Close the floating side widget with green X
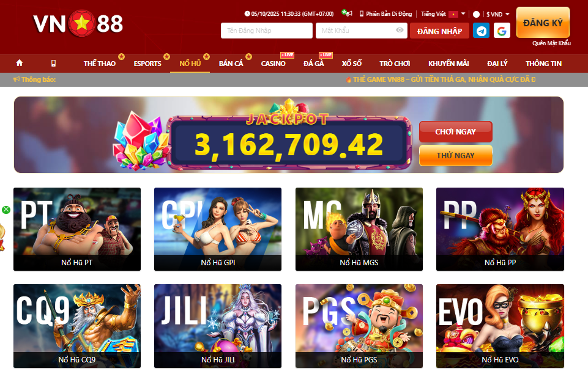The height and width of the screenshot is (374, 588). pos(6,210)
